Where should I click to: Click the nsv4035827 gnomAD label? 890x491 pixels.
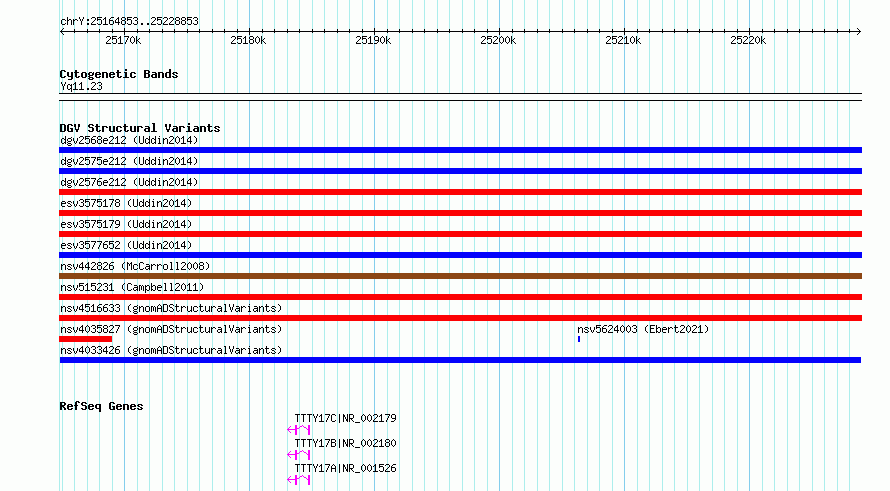[x=171, y=329]
